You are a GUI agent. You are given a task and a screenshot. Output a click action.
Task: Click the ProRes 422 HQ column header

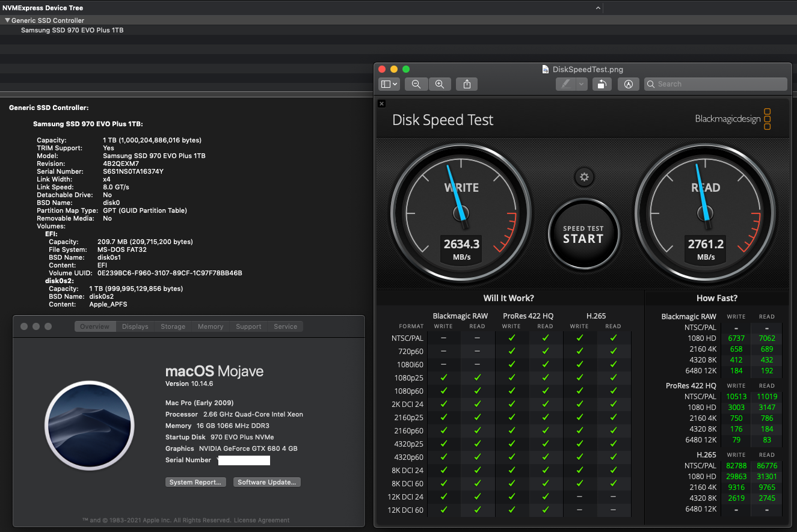528,316
